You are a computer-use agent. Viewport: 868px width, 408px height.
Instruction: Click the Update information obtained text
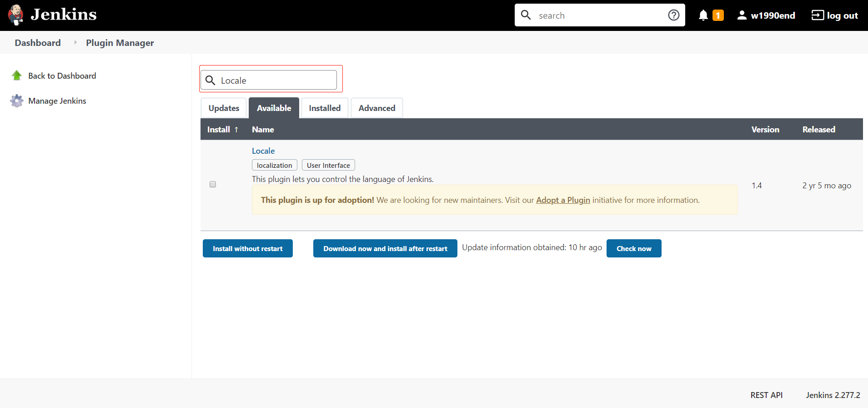tap(532, 247)
